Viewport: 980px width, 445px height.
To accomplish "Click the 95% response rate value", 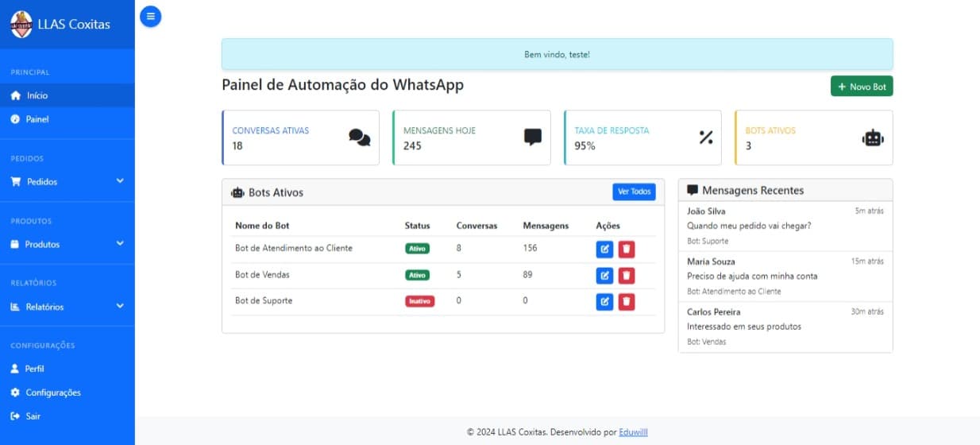I will coord(585,146).
